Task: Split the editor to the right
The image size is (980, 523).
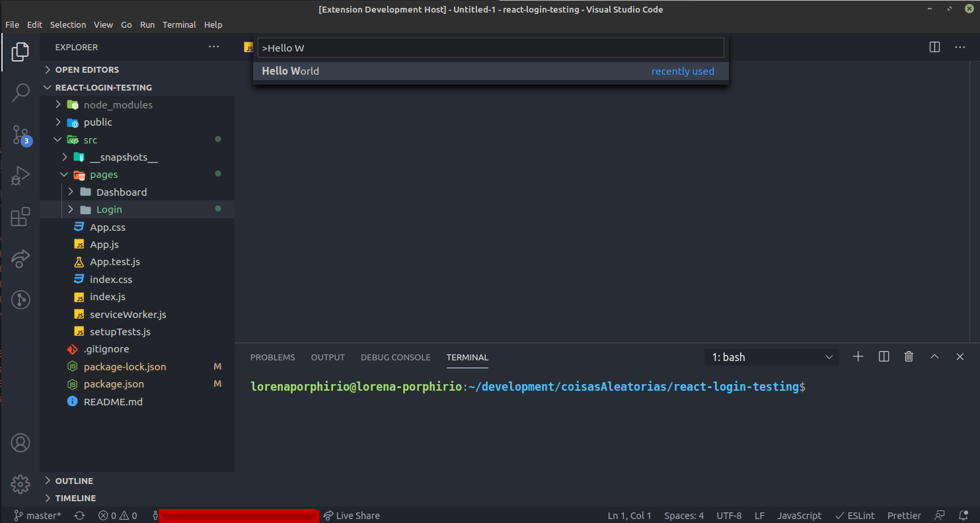Action: [934, 47]
